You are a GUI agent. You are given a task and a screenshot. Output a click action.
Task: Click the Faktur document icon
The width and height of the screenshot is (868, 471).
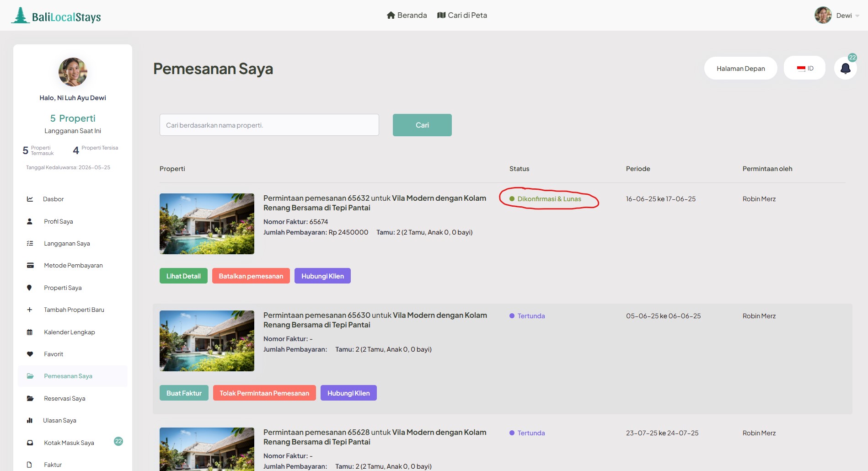29,465
